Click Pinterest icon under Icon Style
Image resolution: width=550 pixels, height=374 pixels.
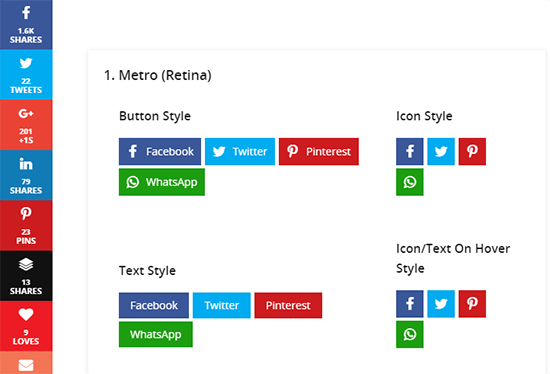[x=472, y=152]
